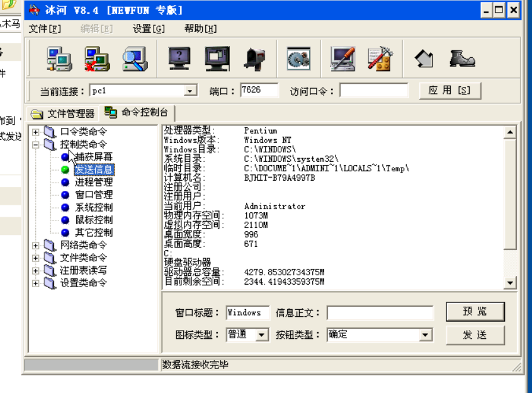Select 系统控制 in the command tree
The image size is (532, 393).
(x=94, y=207)
